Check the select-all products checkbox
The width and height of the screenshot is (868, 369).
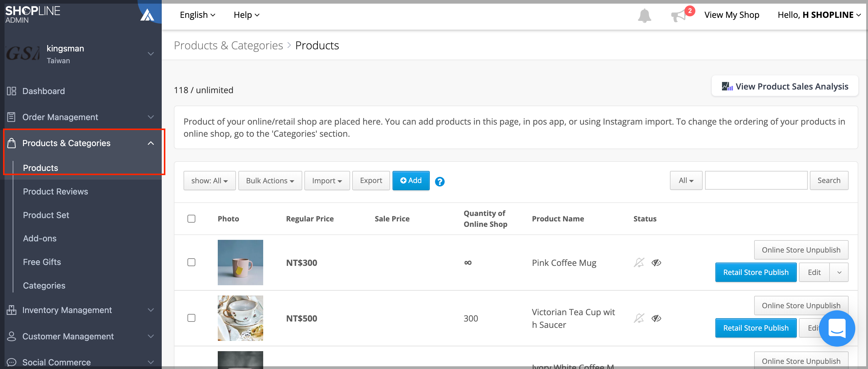click(x=191, y=219)
